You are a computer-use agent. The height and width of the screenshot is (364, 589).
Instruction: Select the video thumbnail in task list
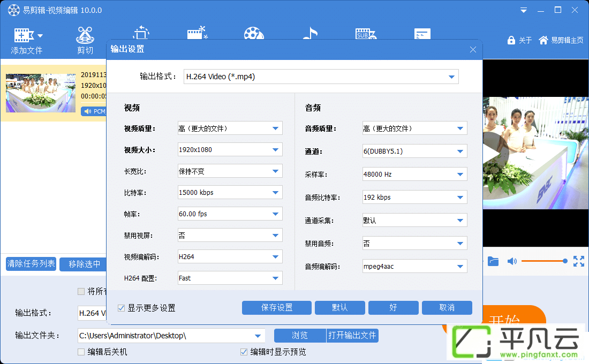tap(41, 93)
